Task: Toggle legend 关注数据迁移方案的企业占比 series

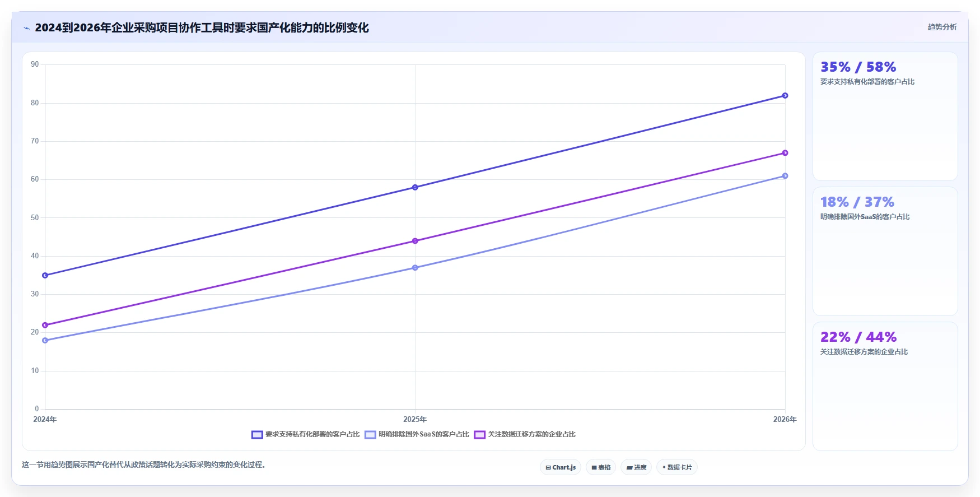Action: [x=525, y=434]
